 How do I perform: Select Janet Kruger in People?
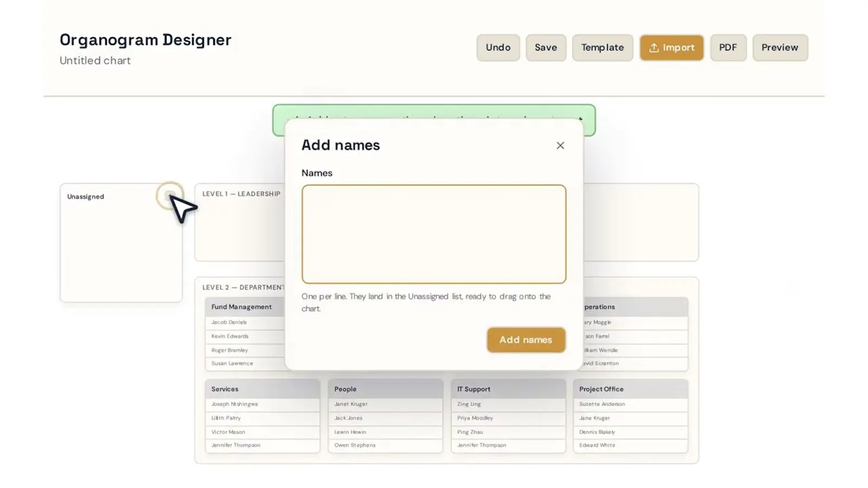(385, 404)
